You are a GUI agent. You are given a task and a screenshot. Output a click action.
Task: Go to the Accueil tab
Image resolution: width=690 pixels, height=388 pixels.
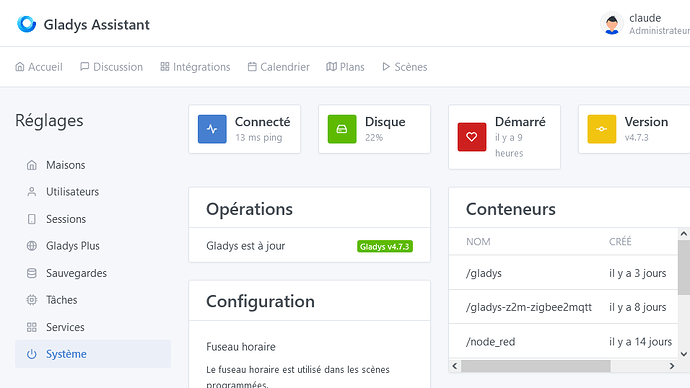click(x=39, y=67)
